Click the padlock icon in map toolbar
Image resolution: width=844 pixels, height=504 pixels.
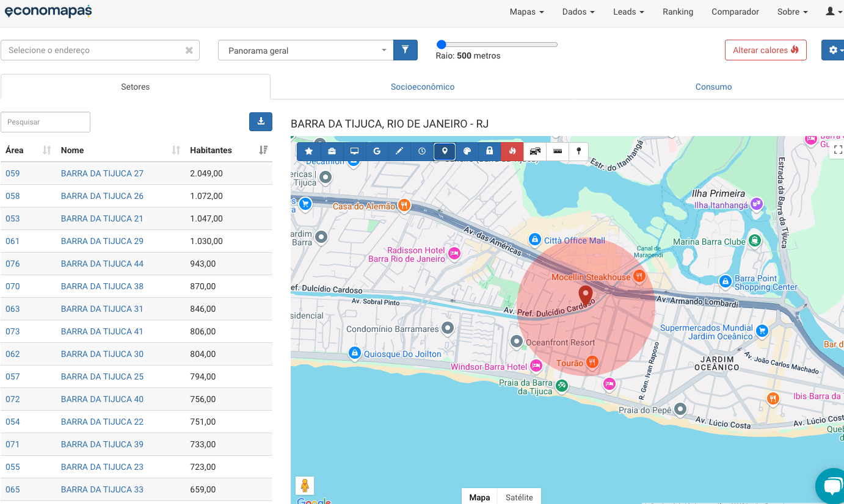pyautogui.click(x=489, y=151)
